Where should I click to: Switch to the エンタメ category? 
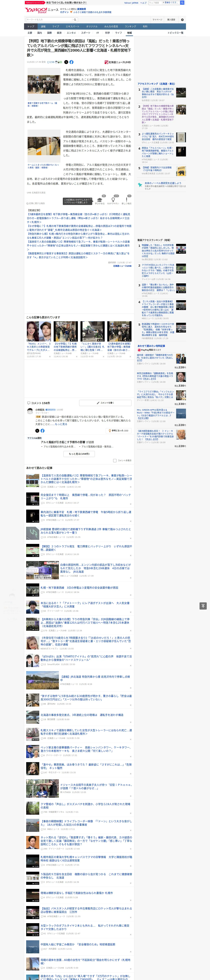coord(71,33)
